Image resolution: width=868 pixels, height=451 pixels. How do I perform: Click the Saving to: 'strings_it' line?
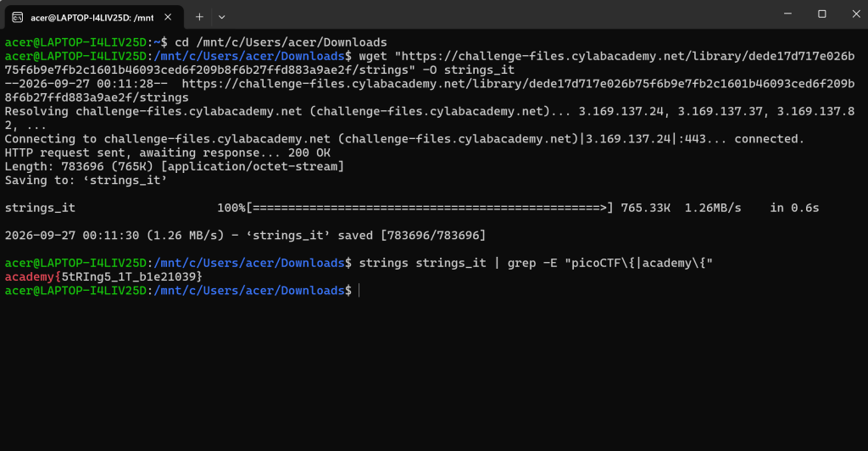click(x=86, y=181)
